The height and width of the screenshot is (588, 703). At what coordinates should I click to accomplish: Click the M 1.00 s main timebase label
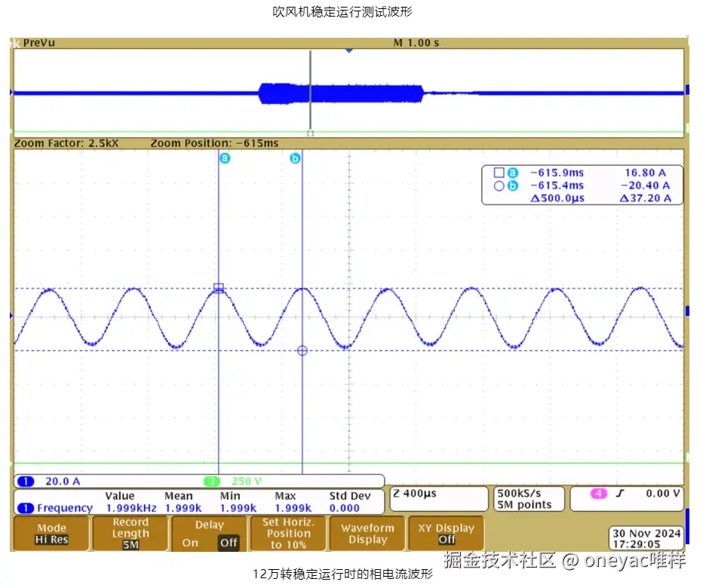[x=416, y=43]
